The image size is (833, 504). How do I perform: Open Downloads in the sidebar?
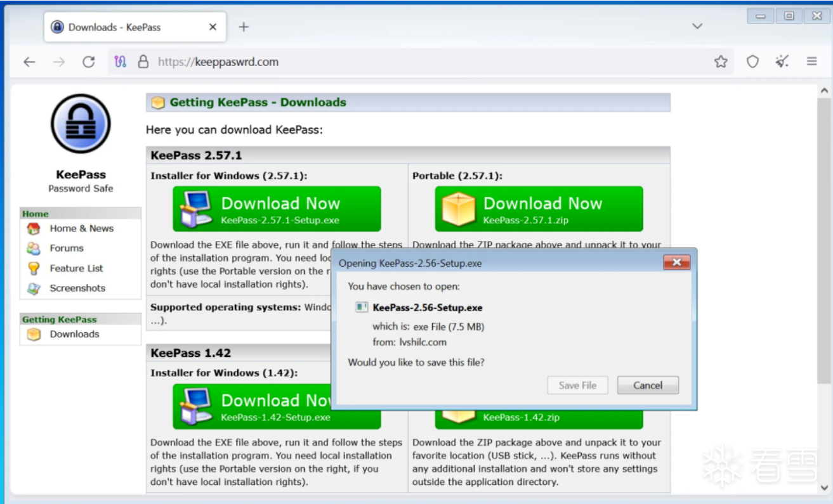click(74, 334)
